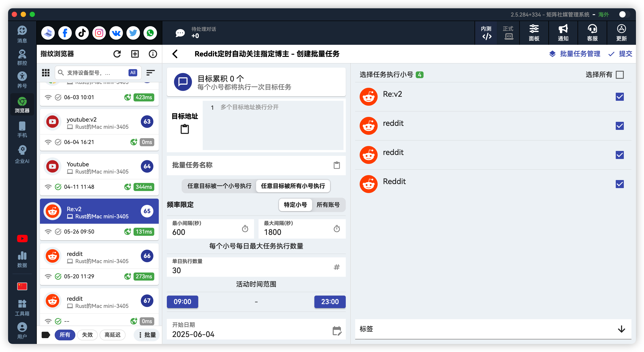Image resolution: width=644 pixels, height=352 pixels.
Task: Click the paste clipboard icon under 目标地址
Action: point(185,129)
